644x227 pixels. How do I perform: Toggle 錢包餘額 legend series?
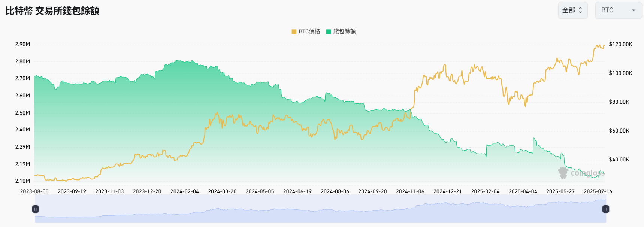tap(341, 31)
